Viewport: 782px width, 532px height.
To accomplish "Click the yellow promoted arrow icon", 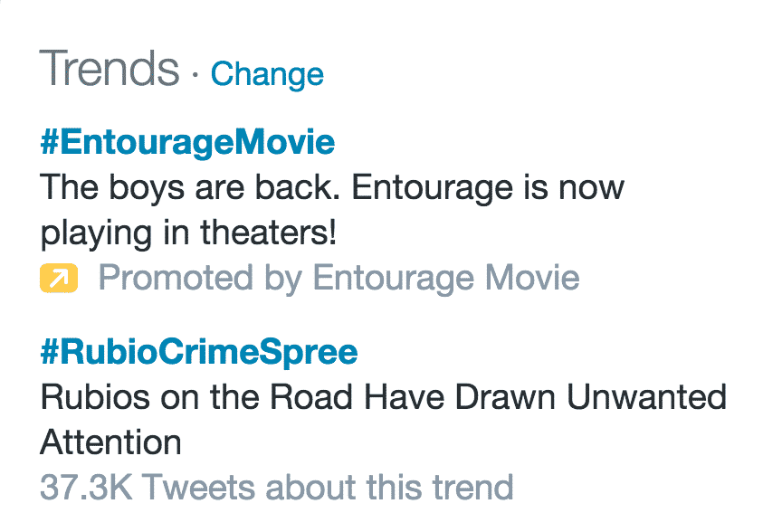I will (x=59, y=278).
